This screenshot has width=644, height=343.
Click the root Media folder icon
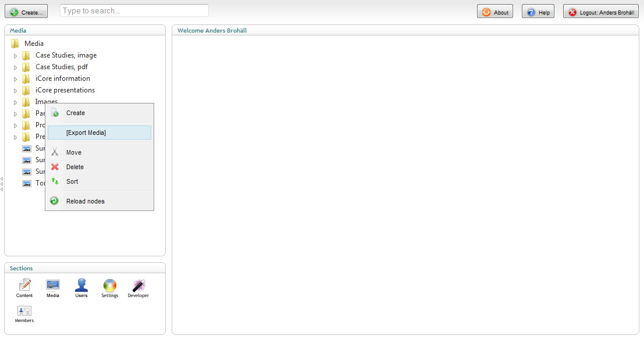pos(15,44)
